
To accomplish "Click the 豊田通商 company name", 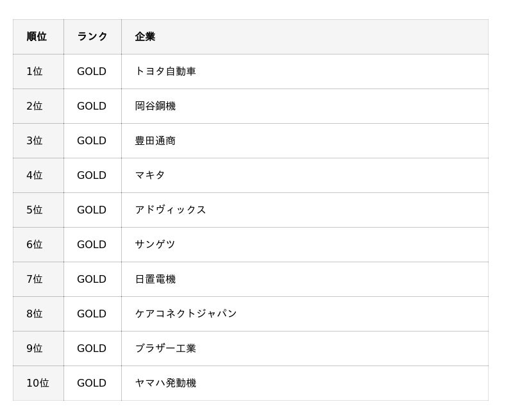I will (x=155, y=140).
